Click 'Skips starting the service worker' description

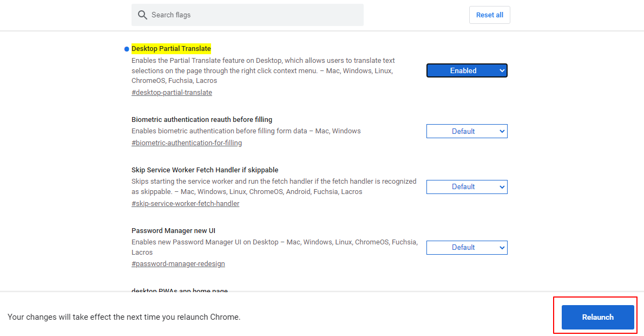pos(273,186)
